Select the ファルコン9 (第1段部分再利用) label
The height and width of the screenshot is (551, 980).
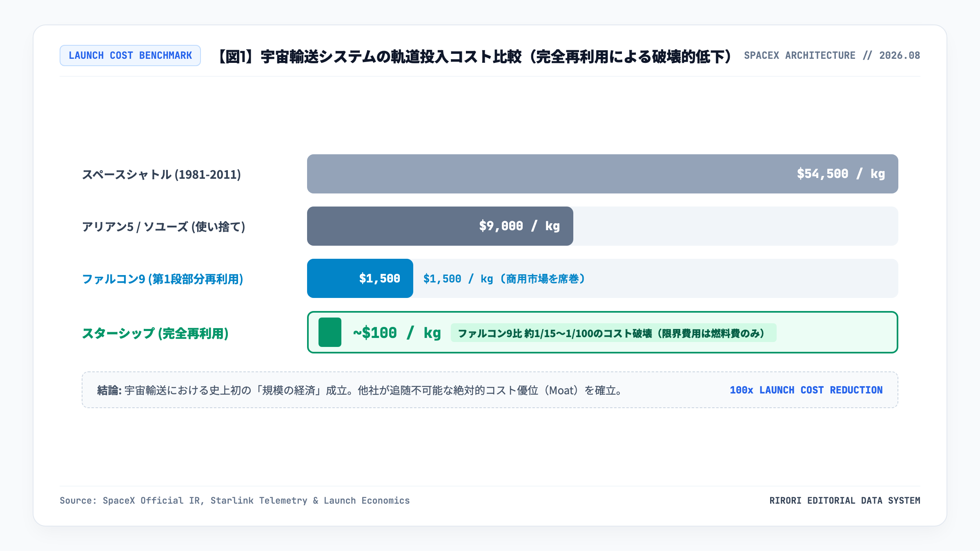click(163, 279)
